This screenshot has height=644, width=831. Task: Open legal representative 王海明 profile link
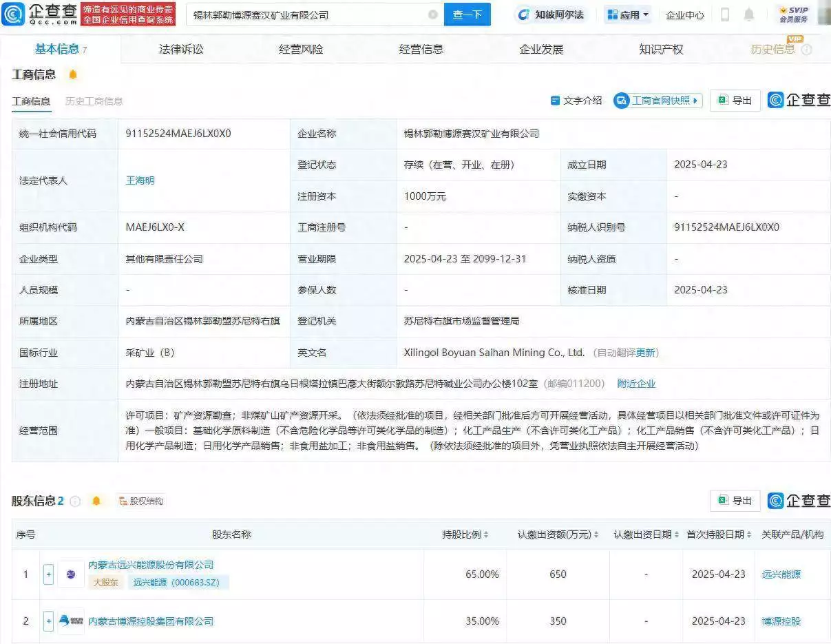tap(139, 180)
